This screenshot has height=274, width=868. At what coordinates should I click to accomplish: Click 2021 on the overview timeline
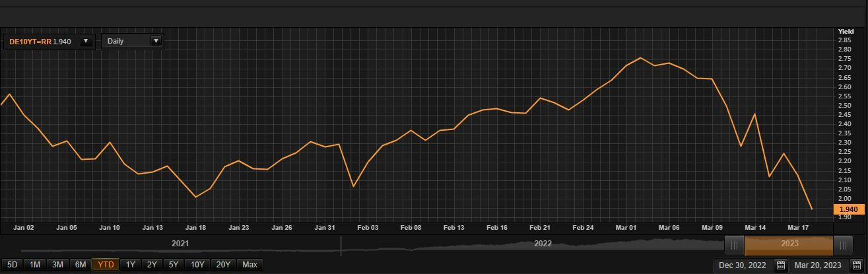click(x=180, y=244)
